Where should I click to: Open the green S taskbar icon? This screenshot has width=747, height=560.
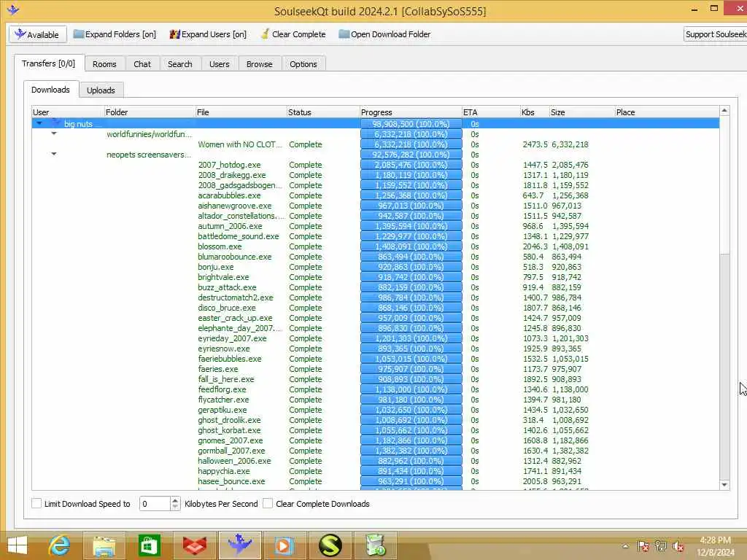(x=330, y=545)
